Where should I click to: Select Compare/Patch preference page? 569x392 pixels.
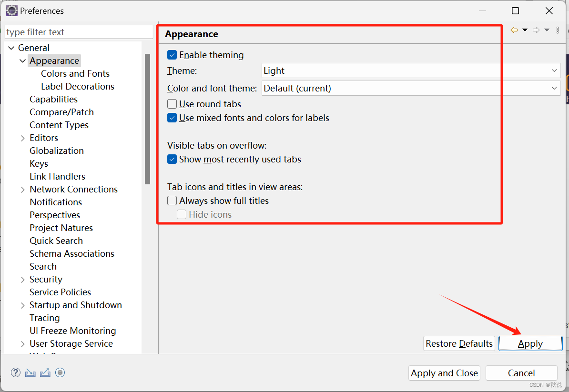(61, 112)
